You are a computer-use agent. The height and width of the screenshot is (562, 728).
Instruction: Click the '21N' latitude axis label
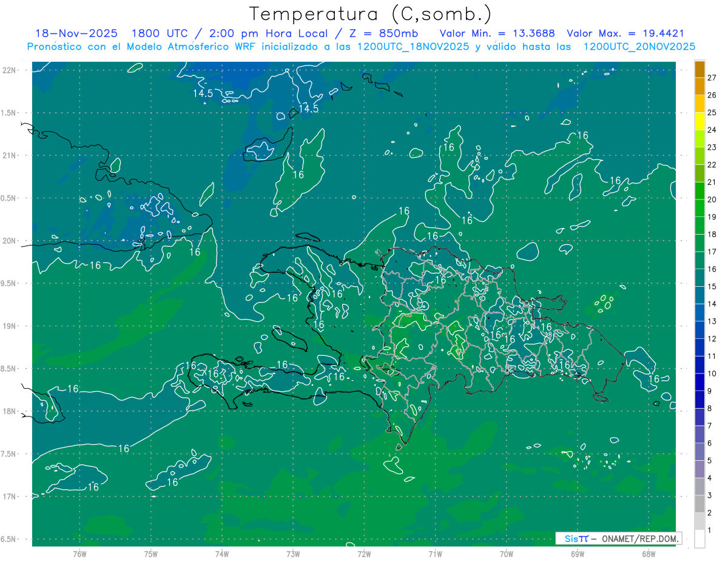click(10, 155)
